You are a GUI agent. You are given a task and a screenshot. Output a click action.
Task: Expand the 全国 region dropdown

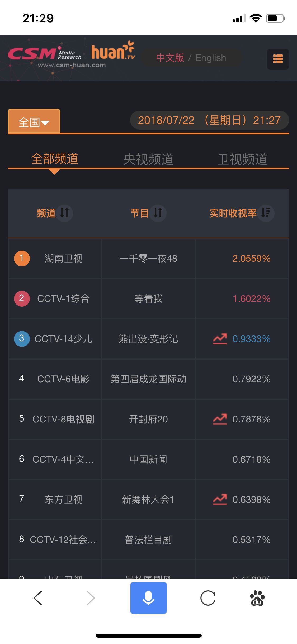34,121
